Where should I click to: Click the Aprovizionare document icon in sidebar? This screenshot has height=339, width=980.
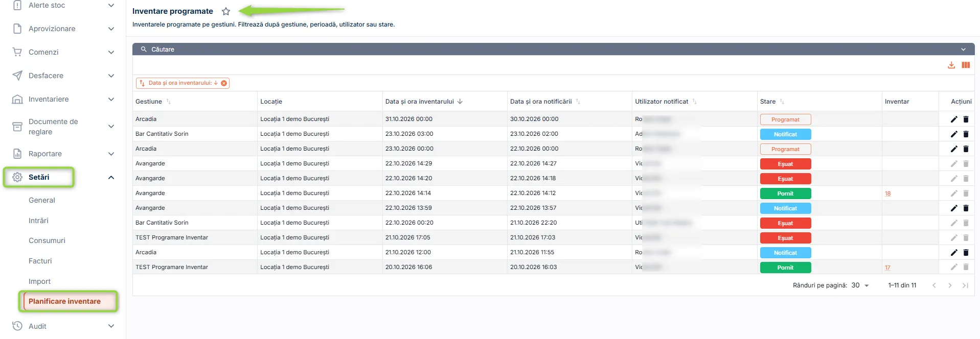[17, 29]
